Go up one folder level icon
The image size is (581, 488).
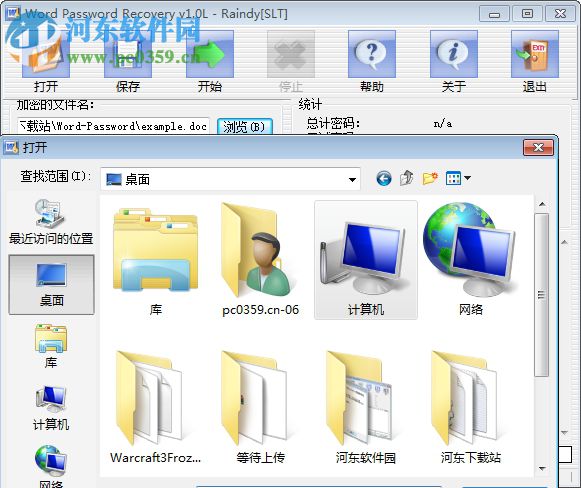406,178
